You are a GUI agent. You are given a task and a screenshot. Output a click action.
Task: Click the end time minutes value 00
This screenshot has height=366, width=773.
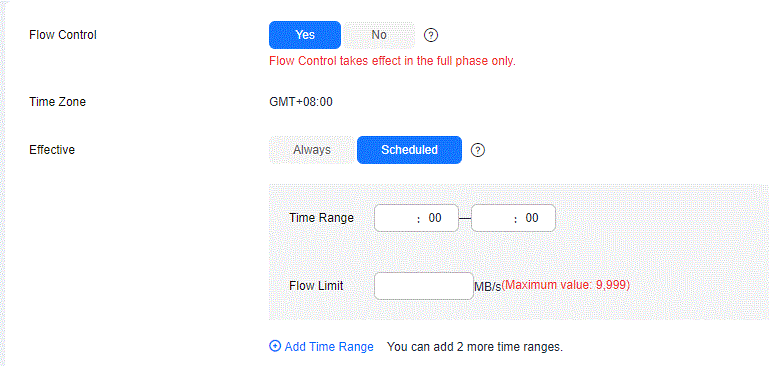pos(532,218)
